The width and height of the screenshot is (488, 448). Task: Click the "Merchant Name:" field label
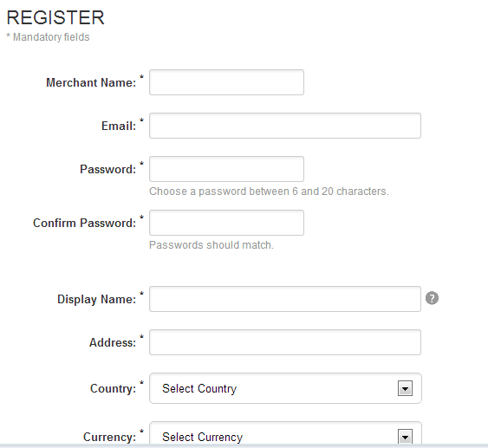click(91, 83)
